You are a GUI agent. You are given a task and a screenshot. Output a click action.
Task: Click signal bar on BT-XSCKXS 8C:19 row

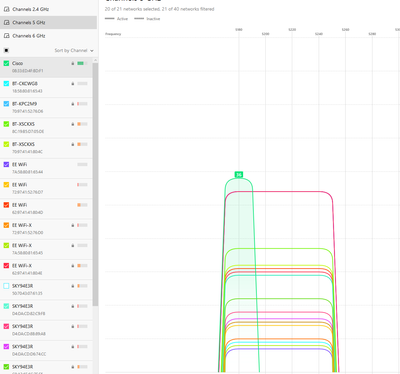(82, 124)
